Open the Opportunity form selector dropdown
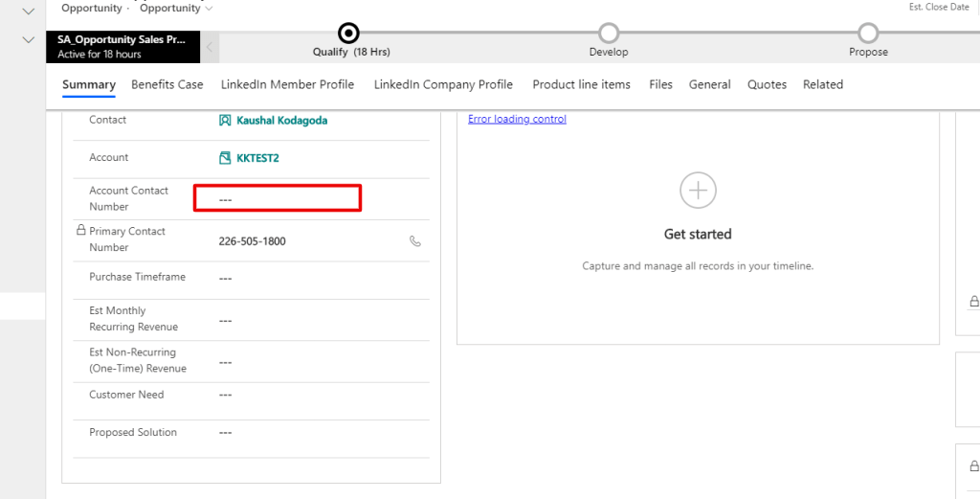Viewport: 980px width, 499px height. 177,9
